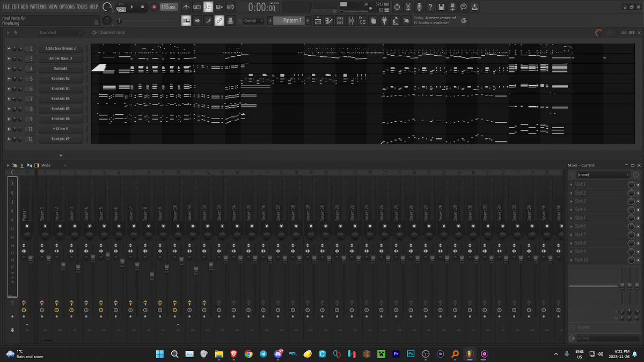Open the Playlist window icon
Viewport: 644px width, 362px height.
click(318, 20)
